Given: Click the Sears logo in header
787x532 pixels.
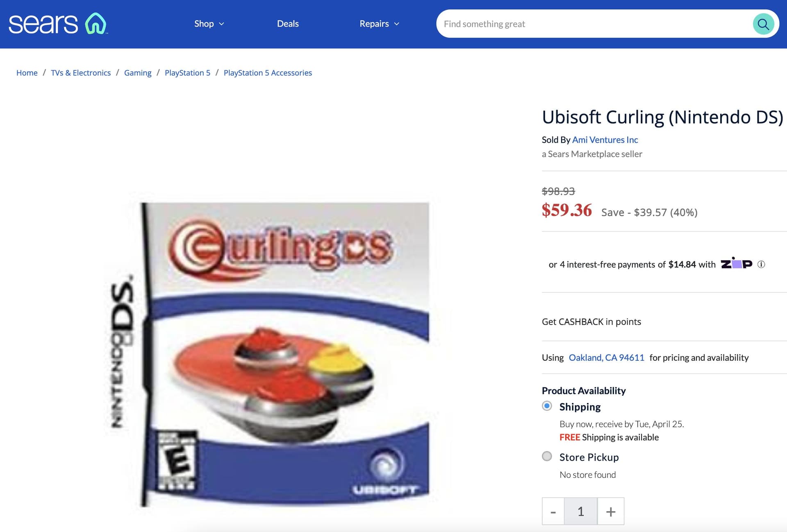Looking at the screenshot, I should 58,24.
